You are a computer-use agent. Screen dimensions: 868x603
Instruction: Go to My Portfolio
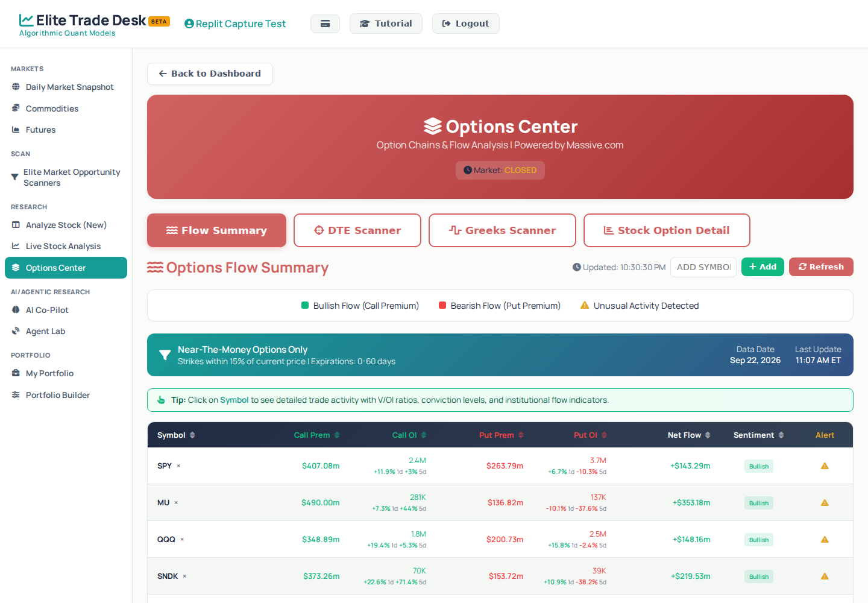[x=66, y=373]
